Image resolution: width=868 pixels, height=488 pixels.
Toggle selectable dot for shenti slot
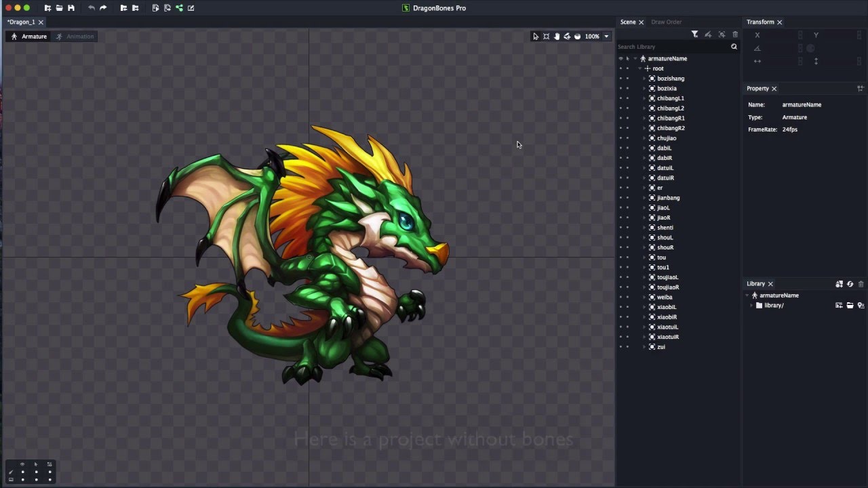pyautogui.click(x=627, y=228)
